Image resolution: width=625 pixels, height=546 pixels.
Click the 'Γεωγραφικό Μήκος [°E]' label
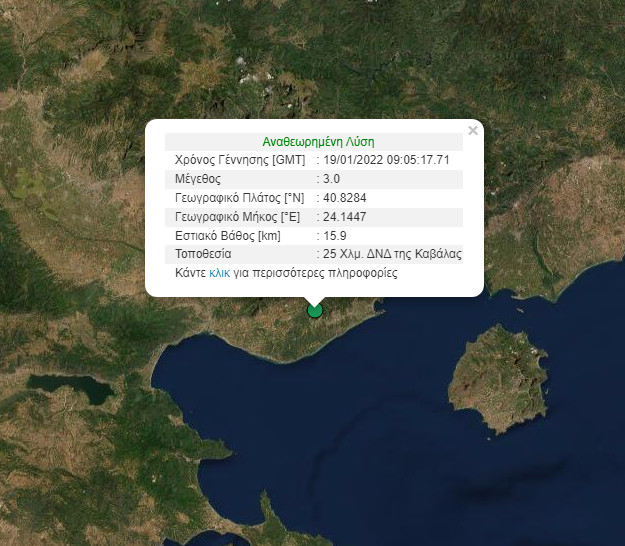[238, 217]
